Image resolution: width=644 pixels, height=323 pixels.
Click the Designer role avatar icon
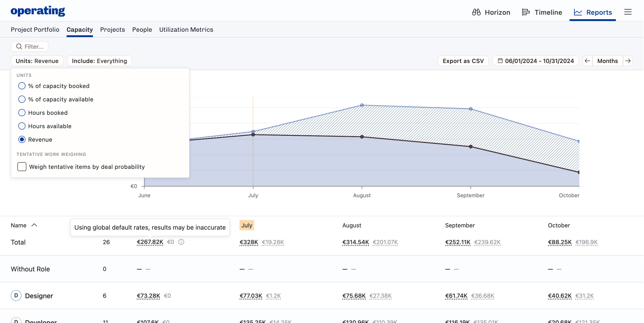tap(16, 296)
